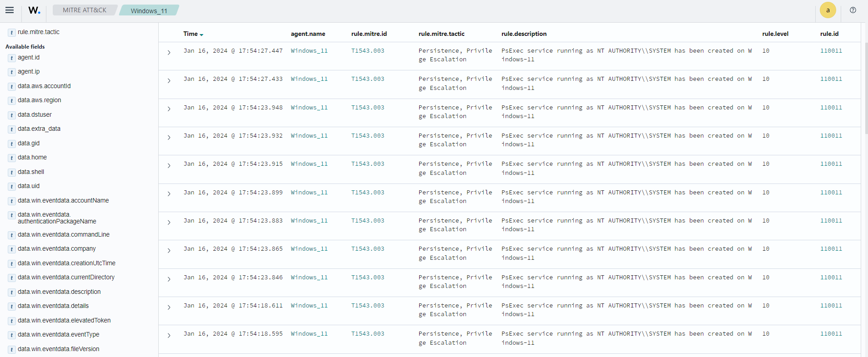This screenshot has height=357, width=868.
Task: Click type icon beside data.win.eventdata.description
Action: tap(12, 292)
